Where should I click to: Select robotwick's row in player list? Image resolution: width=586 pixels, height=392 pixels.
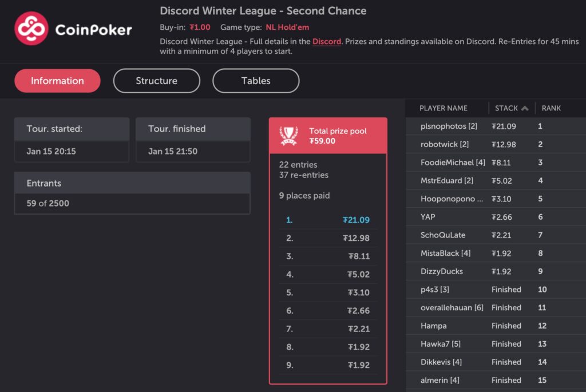(448, 144)
